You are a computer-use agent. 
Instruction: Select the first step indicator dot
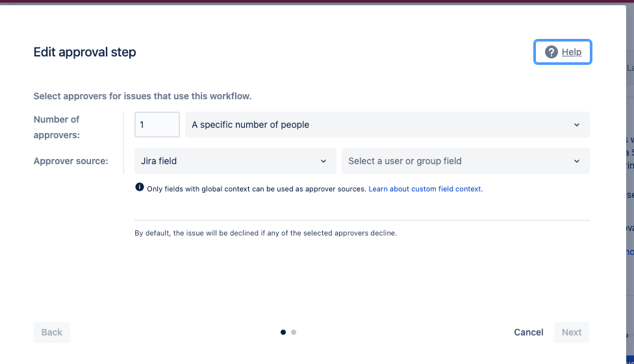[x=283, y=332]
